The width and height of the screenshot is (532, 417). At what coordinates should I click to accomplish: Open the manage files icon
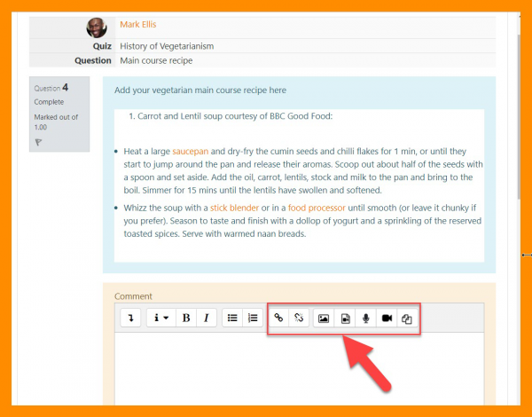[407, 318]
